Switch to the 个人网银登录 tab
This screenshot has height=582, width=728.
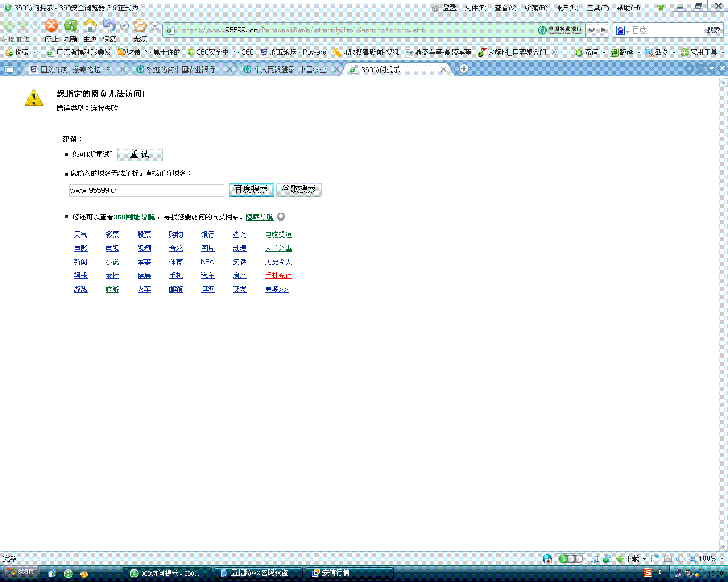[290, 69]
